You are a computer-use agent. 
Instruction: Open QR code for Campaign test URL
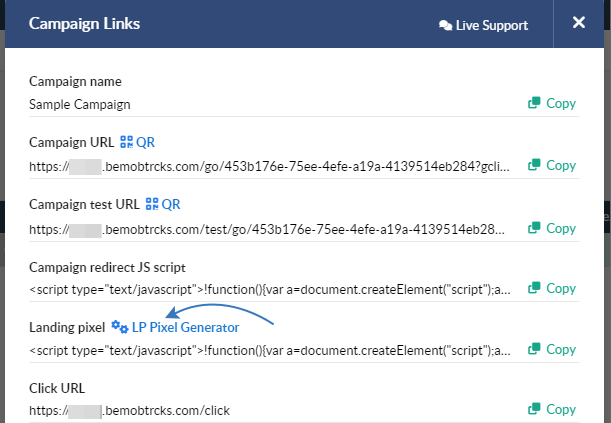(163, 204)
